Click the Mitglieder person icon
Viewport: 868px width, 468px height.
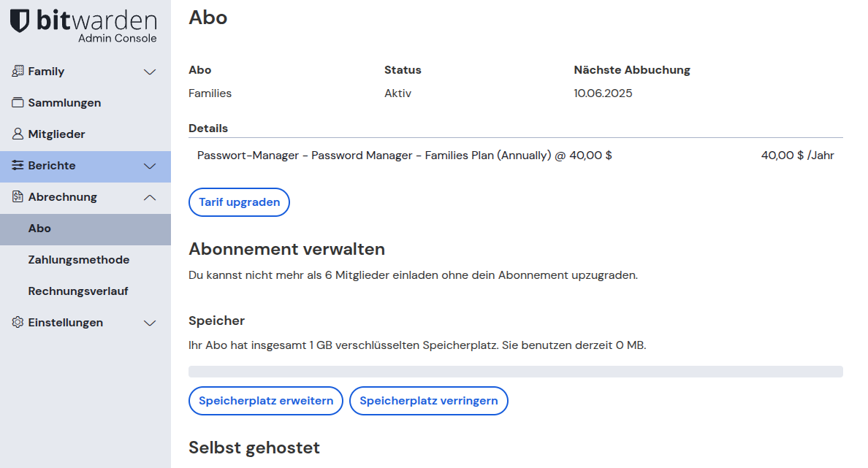point(18,134)
